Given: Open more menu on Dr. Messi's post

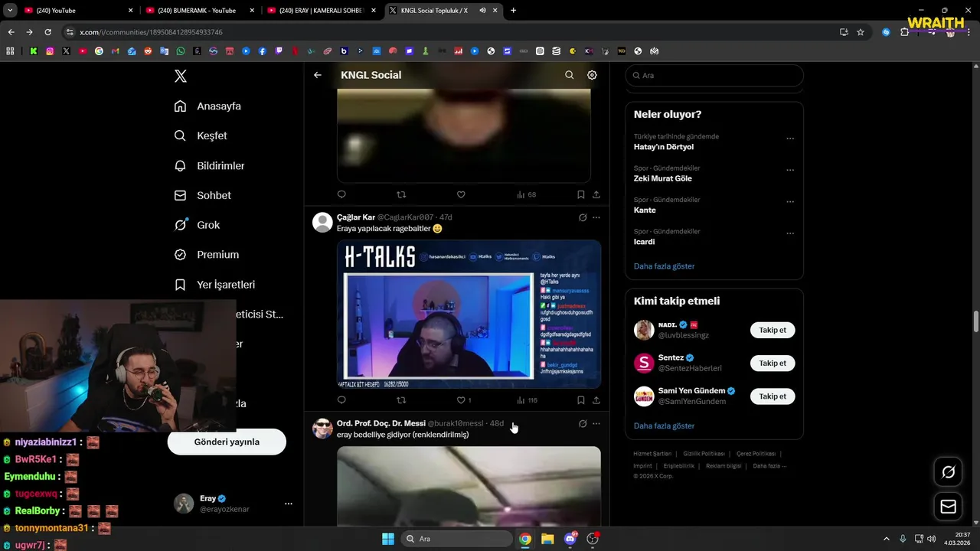Looking at the screenshot, I should [x=596, y=423].
